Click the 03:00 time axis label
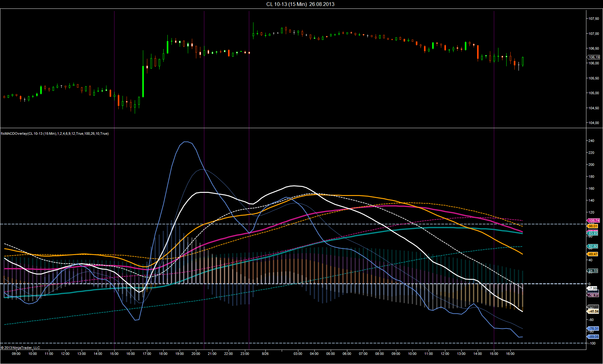Screen dimensions: 603x364 [298, 354]
